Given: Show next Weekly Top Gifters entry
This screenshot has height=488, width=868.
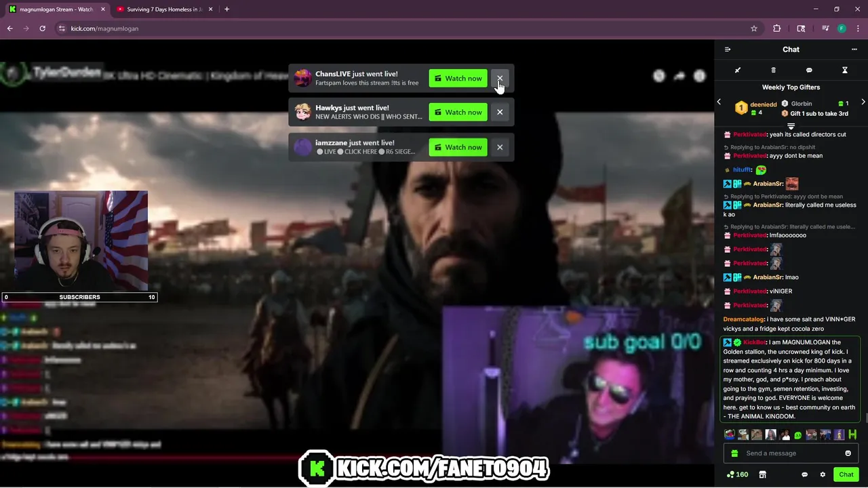Looking at the screenshot, I should 863,102.
